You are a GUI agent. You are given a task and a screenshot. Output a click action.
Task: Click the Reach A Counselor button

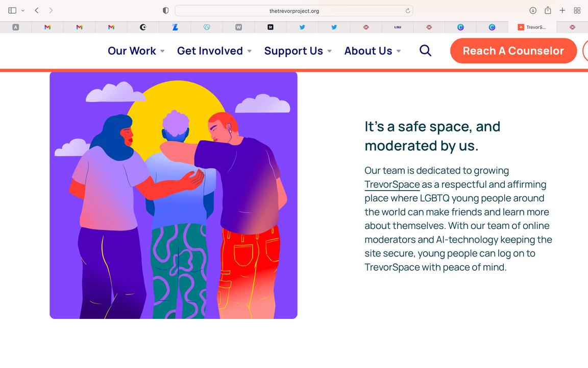tap(513, 51)
